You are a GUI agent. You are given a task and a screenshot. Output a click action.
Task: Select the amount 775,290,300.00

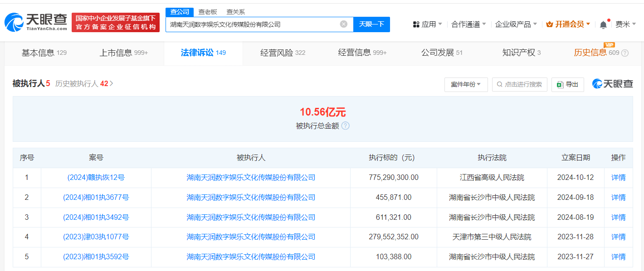click(x=394, y=178)
